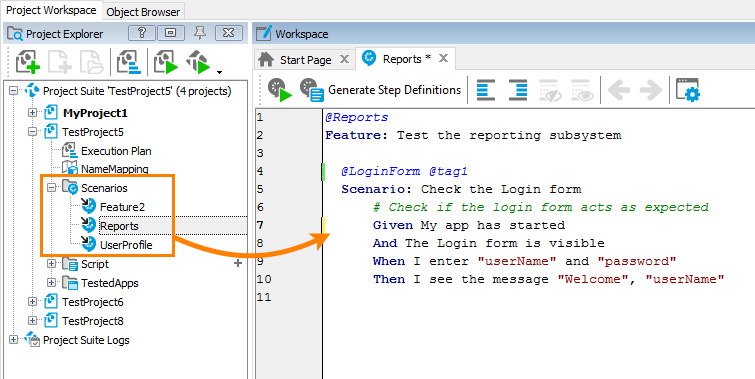
Task: Click the Generate Step Definitions icon
Action: [312, 90]
